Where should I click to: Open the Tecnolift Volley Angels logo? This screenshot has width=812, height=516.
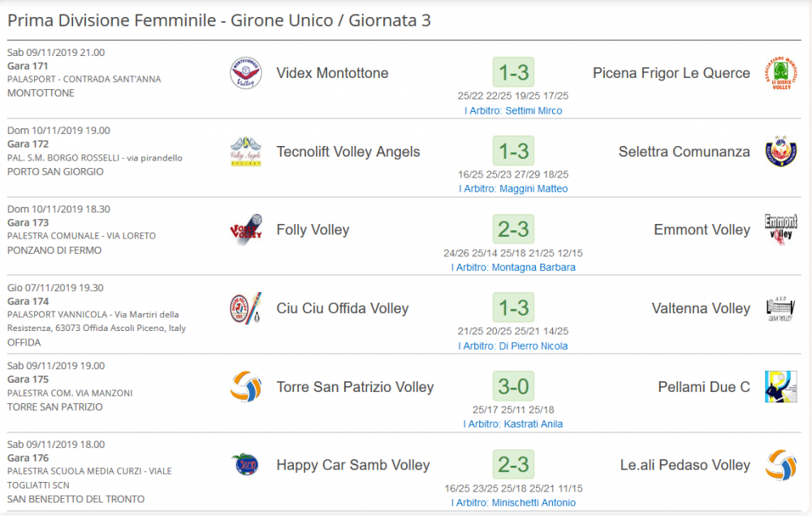[245, 152]
